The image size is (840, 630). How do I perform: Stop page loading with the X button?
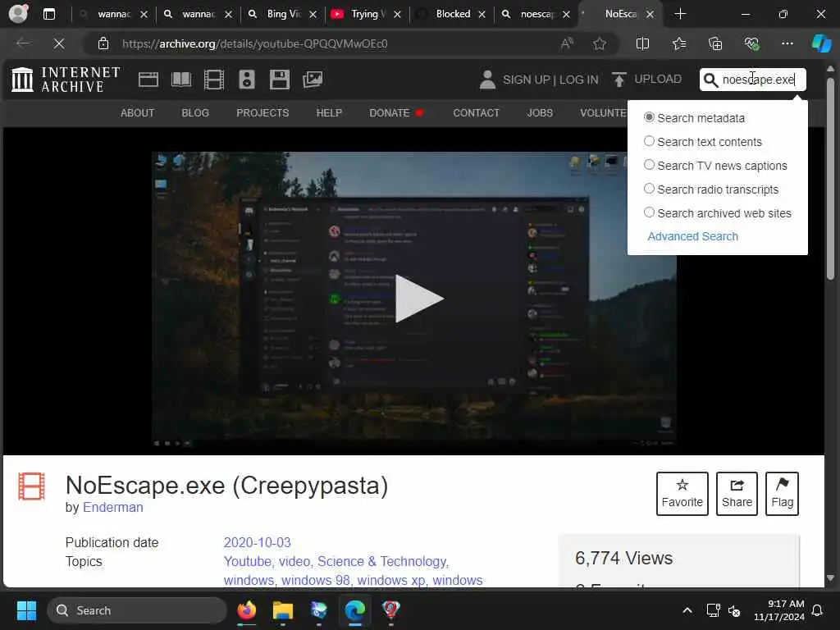click(x=59, y=43)
